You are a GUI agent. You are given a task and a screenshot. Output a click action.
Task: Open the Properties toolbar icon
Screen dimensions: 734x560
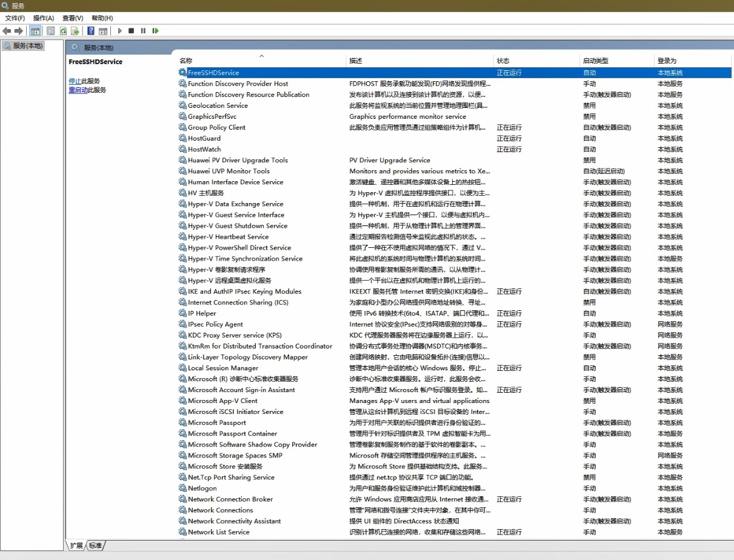coord(51,31)
